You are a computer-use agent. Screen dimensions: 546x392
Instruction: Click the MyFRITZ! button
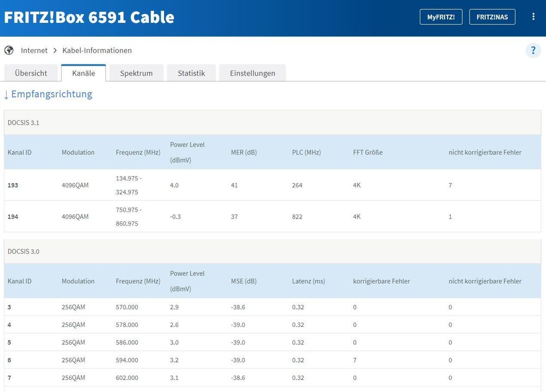441,17
